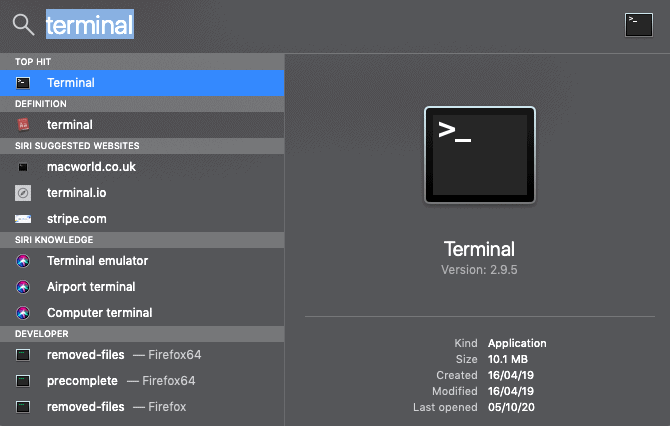Click the Terminal app icon in Top Hit row

click(x=23, y=83)
